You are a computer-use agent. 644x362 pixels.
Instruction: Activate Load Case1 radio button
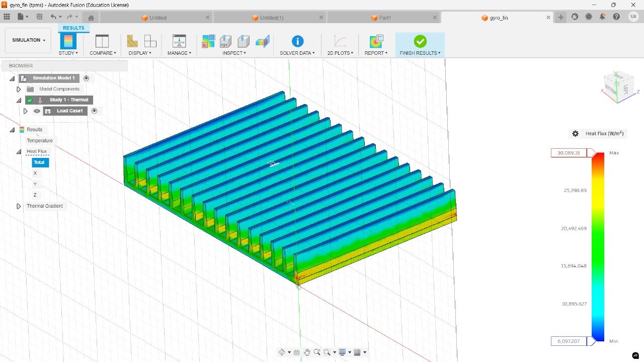94,111
